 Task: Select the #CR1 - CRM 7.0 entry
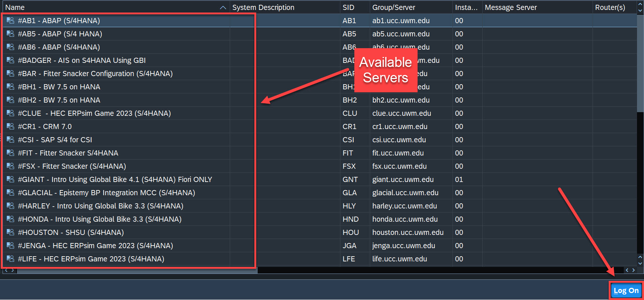pos(45,126)
